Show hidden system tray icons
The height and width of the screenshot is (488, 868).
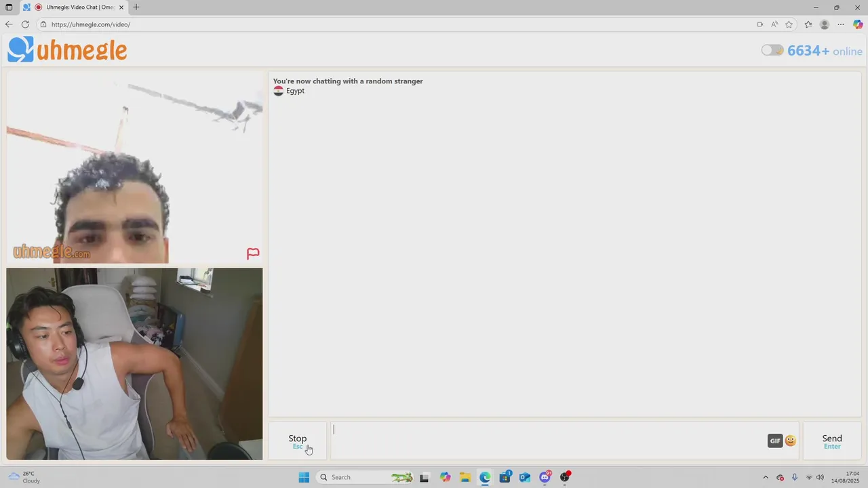(x=766, y=477)
